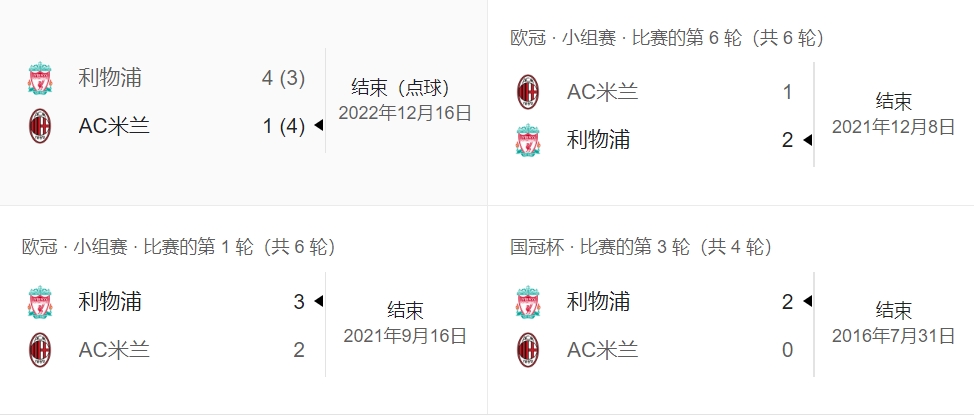
Task: Select AC米兰 team name in 2022 penalty match
Action: (x=114, y=126)
